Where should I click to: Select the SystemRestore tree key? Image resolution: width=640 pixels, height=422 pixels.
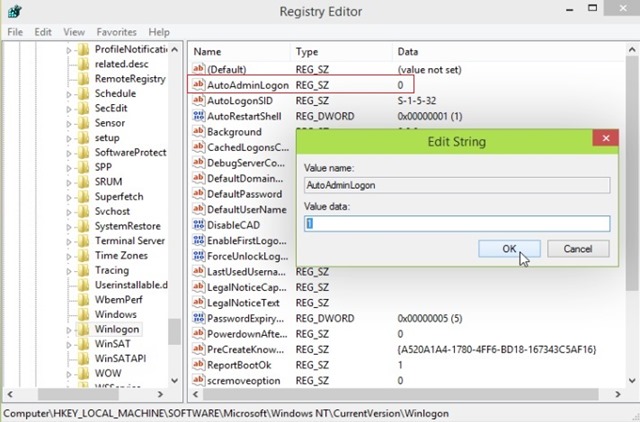[x=127, y=226]
